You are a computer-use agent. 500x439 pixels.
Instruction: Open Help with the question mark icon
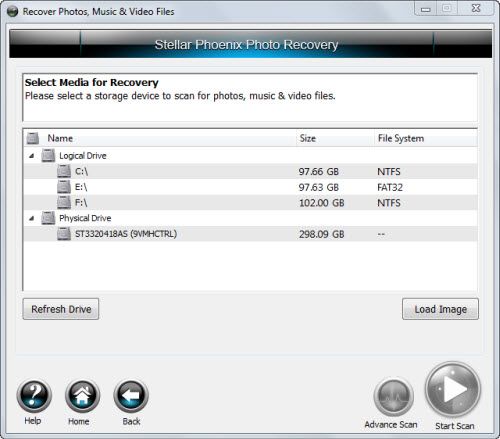click(x=34, y=397)
